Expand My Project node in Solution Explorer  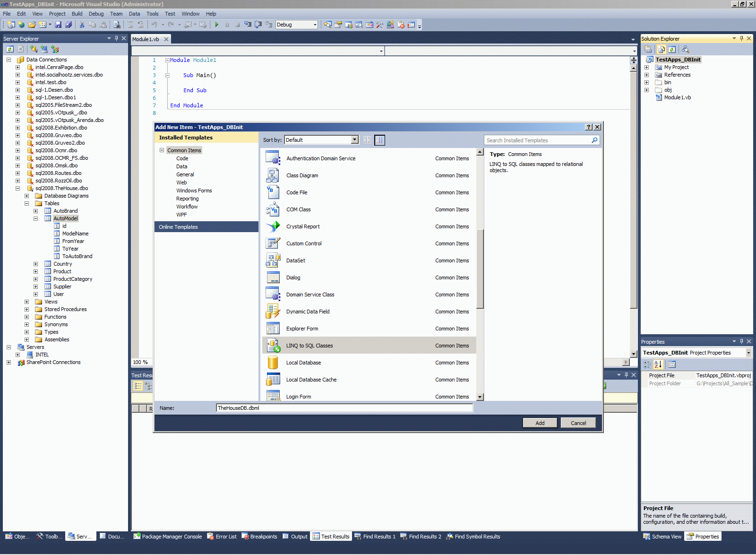click(646, 67)
